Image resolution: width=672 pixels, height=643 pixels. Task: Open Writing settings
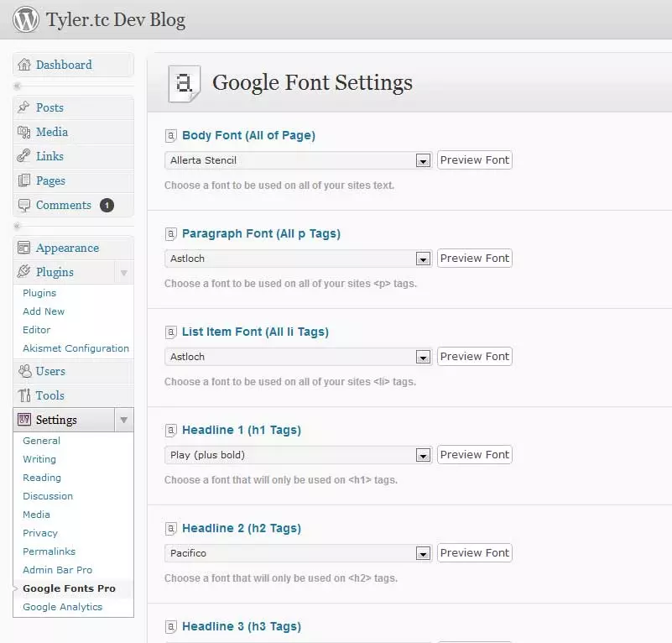coord(39,459)
